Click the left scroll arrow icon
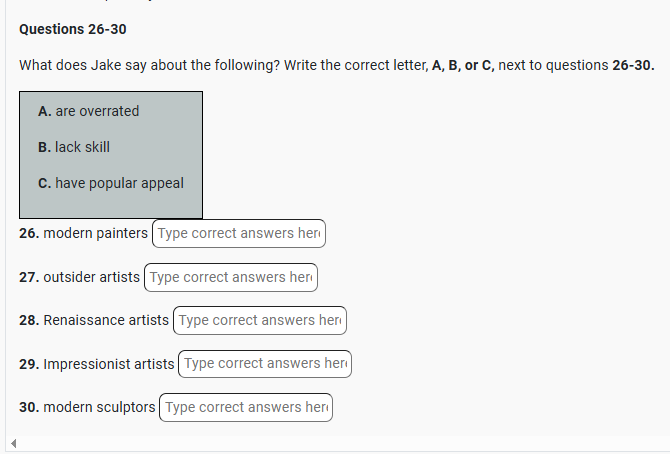This screenshot has height=454, width=670. pyautogui.click(x=12, y=443)
